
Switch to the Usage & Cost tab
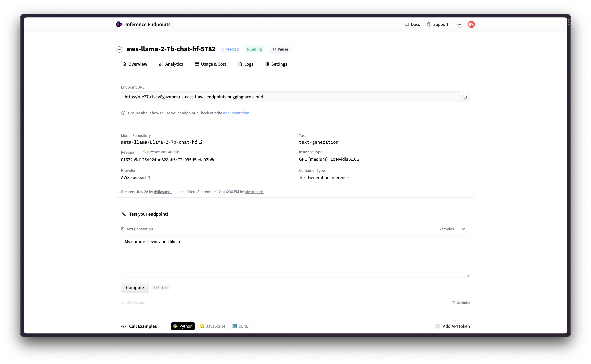coord(210,64)
